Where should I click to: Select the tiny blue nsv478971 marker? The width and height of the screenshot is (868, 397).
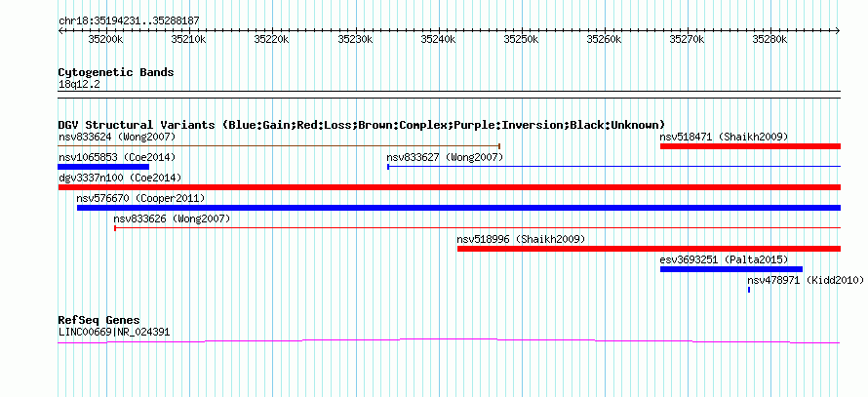pos(749,290)
